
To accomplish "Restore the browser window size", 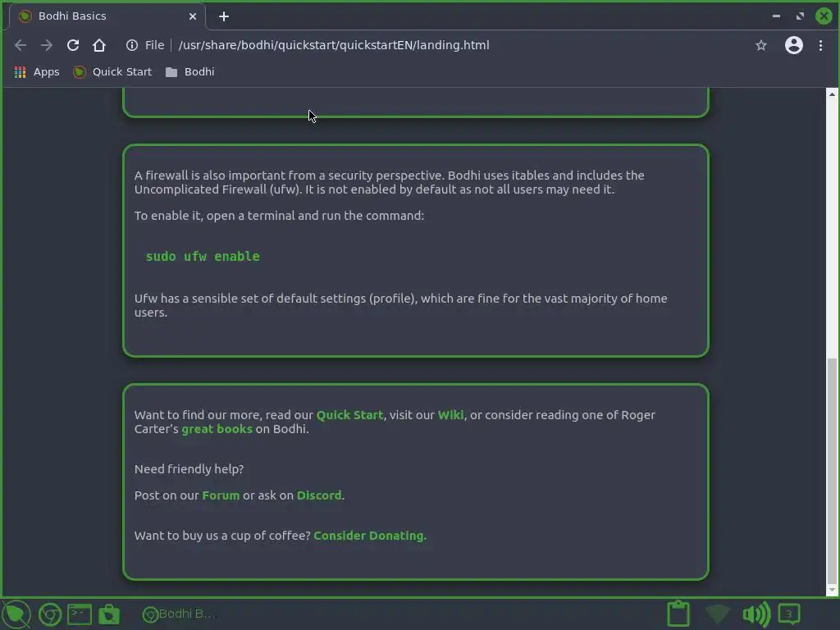I will (800, 16).
